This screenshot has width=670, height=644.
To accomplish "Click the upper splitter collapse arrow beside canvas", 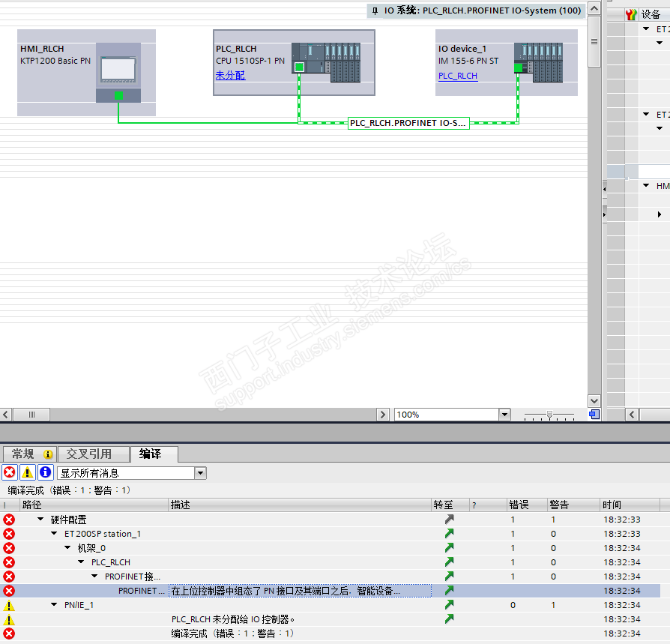I will tap(604, 188).
